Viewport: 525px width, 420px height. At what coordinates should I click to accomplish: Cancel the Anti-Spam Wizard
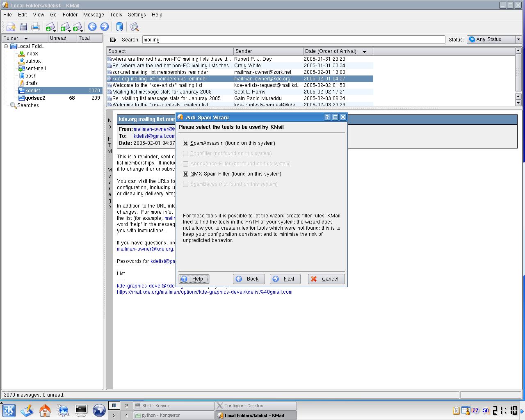pyautogui.click(x=326, y=279)
